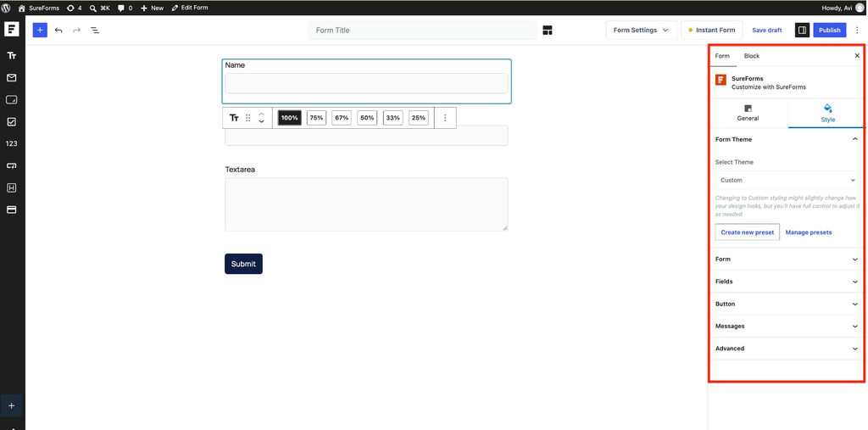This screenshot has width=868, height=430.
Task: Click the WordPress logo in admin bar
Action: point(6,8)
